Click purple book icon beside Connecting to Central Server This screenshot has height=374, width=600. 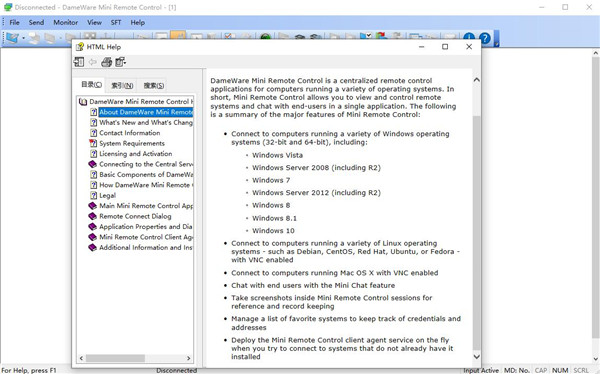point(93,164)
